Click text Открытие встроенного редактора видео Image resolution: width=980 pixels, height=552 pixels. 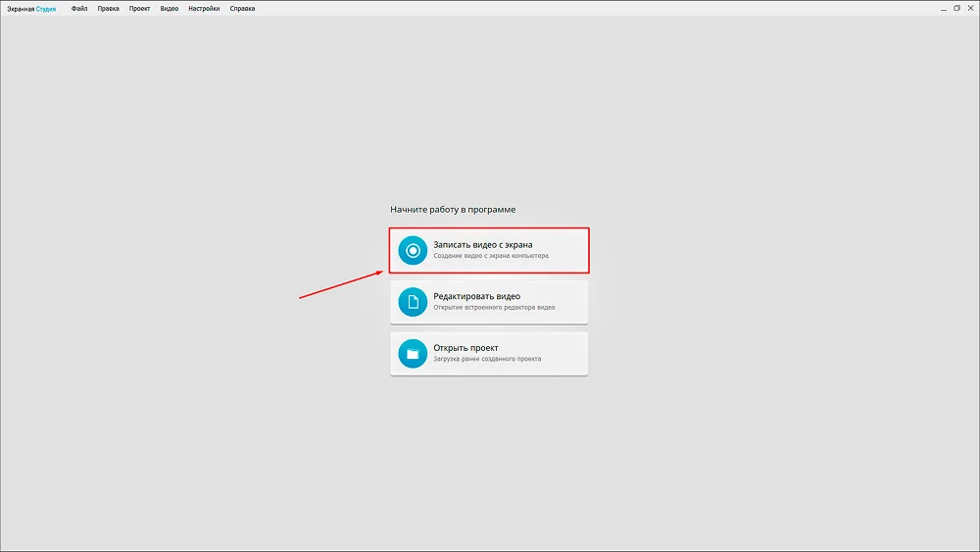pyautogui.click(x=494, y=308)
